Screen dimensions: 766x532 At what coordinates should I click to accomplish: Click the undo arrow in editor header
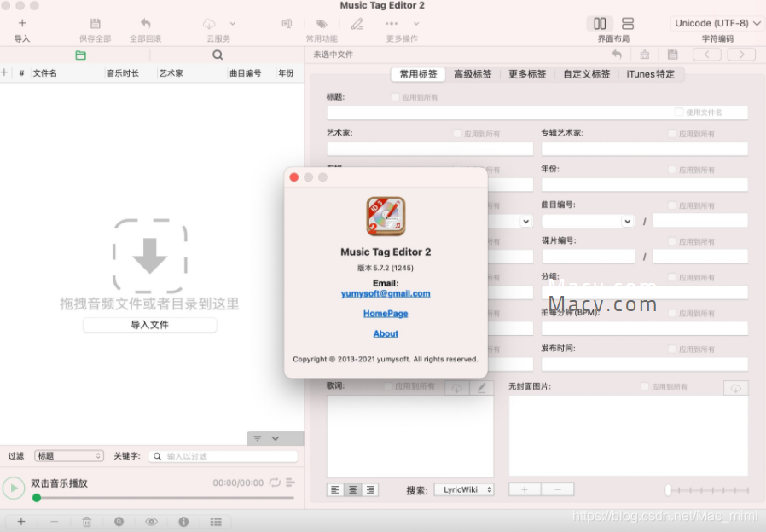point(617,55)
